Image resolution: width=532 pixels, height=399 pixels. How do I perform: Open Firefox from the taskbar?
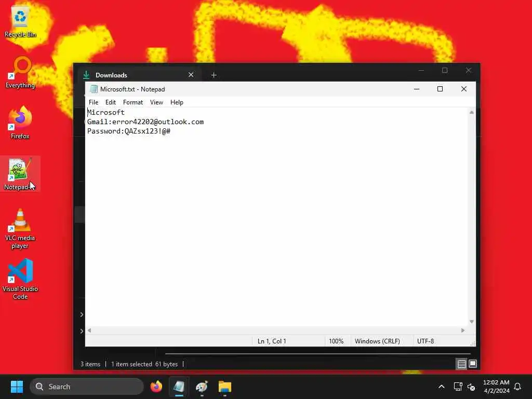click(x=156, y=387)
